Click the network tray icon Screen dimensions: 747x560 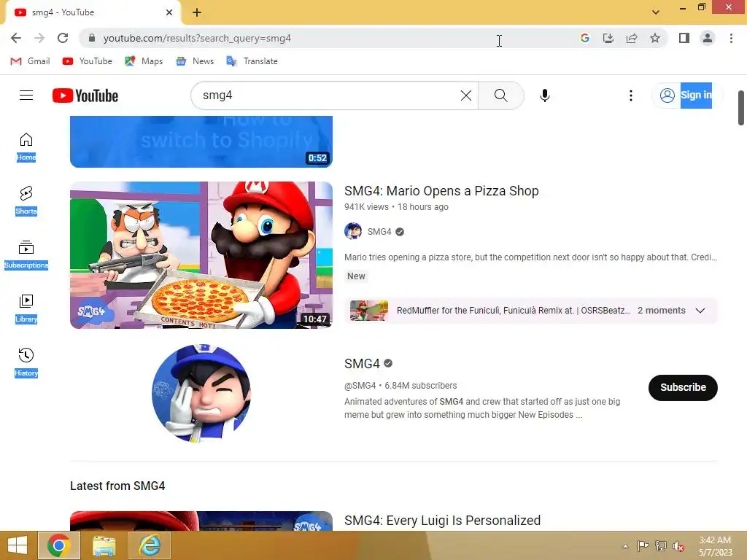click(661, 546)
